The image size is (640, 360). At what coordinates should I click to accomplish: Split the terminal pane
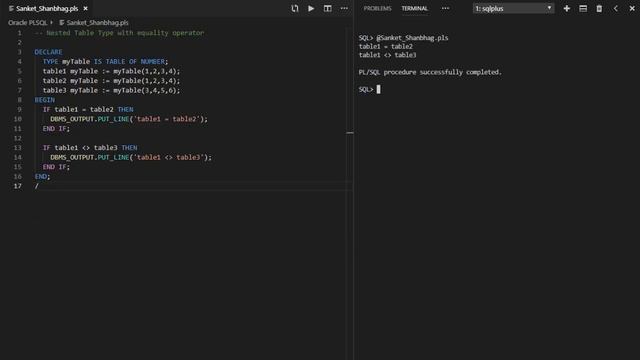583,9
